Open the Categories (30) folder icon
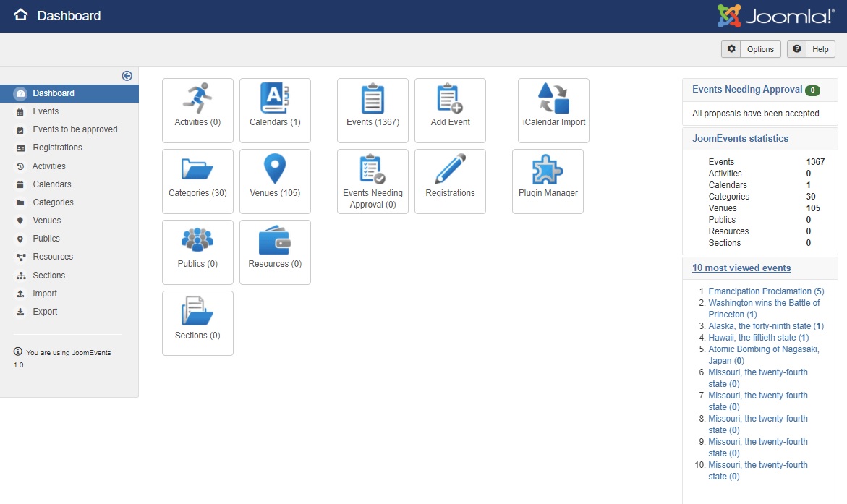 tap(197, 171)
